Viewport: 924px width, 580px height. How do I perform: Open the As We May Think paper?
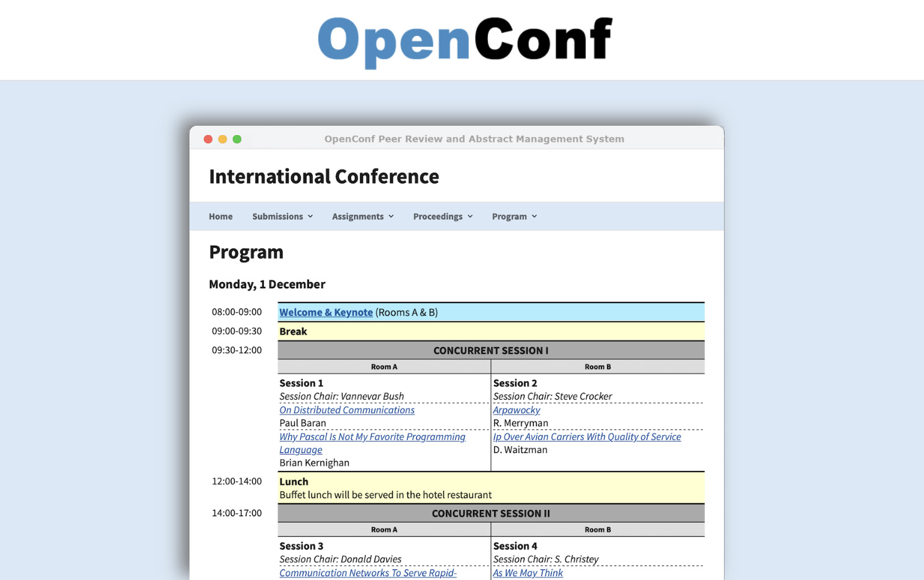[528, 573]
